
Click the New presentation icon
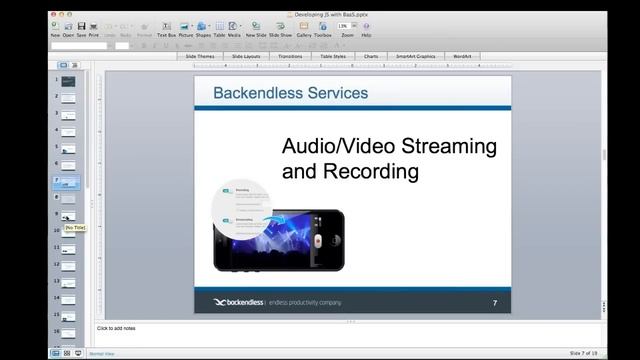[55, 26]
